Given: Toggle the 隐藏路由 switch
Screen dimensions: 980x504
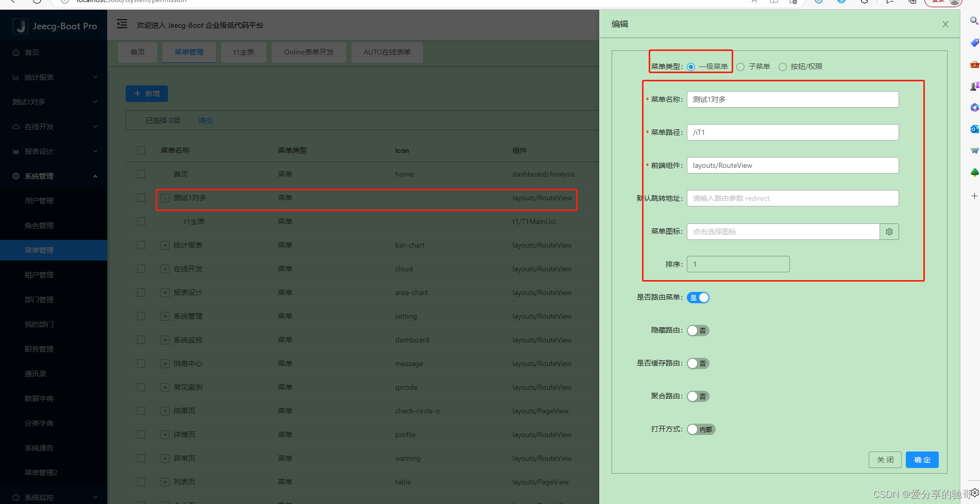Looking at the screenshot, I should pyautogui.click(x=698, y=331).
